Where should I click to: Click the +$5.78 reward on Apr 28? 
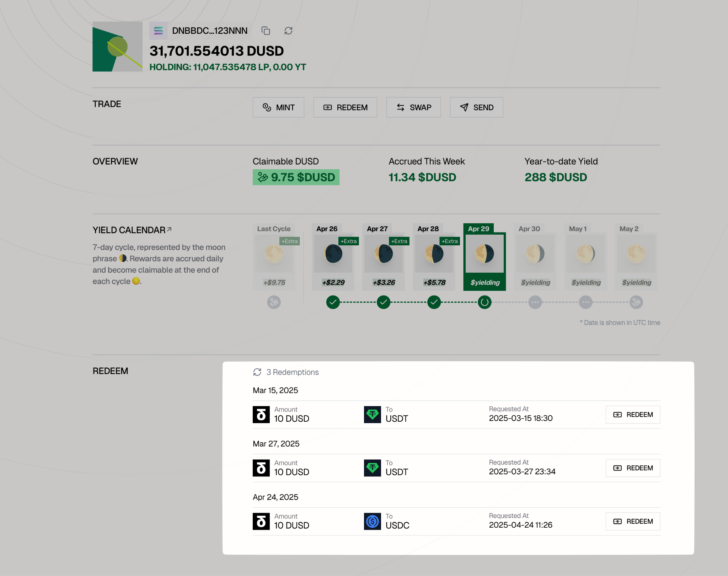[434, 282]
